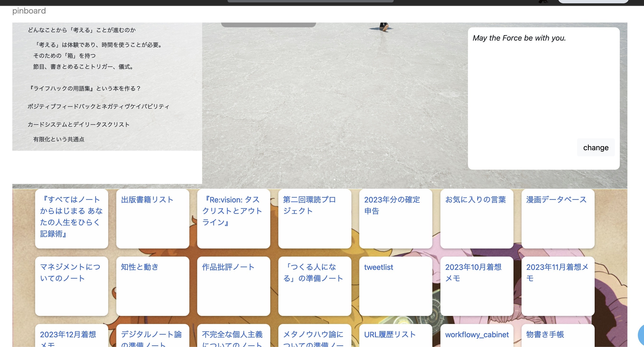This screenshot has height=347, width=644.
Task: Open 知性と動き card
Action: (x=140, y=267)
